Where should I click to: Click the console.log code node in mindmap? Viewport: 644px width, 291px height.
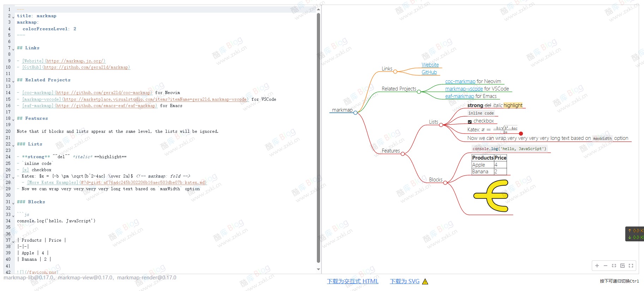coord(509,149)
